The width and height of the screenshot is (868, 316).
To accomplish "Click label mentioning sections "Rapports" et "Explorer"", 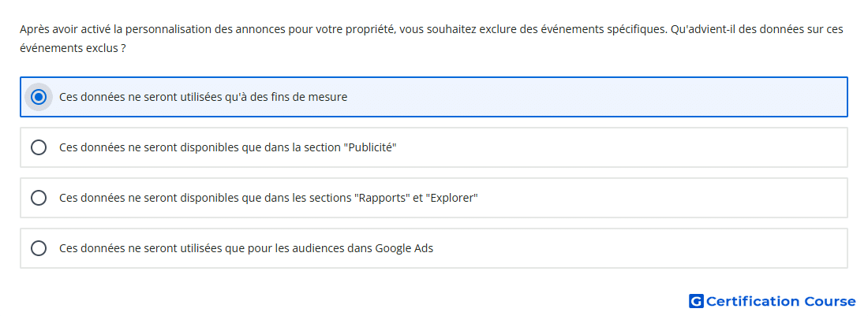I will click(268, 198).
